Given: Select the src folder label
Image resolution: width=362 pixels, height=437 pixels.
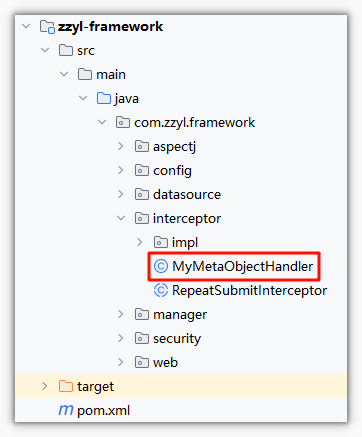Looking at the screenshot, I should pyautogui.click(x=86, y=51).
